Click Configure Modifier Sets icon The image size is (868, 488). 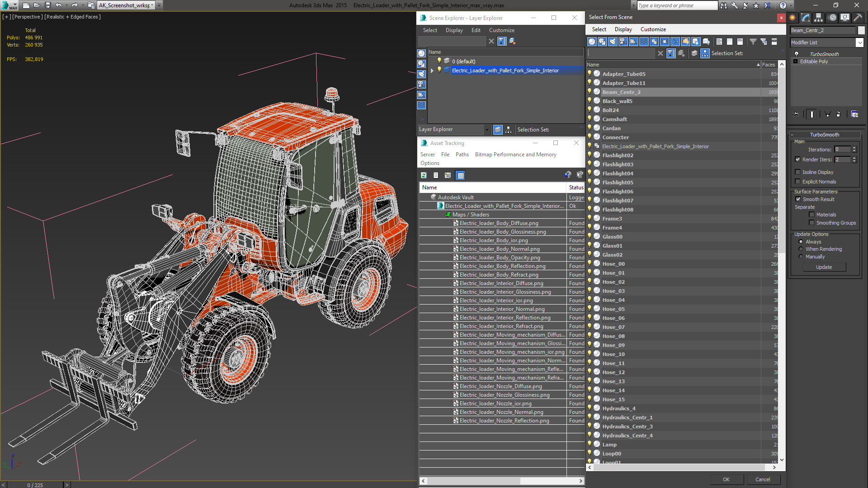tap(854, 114)
